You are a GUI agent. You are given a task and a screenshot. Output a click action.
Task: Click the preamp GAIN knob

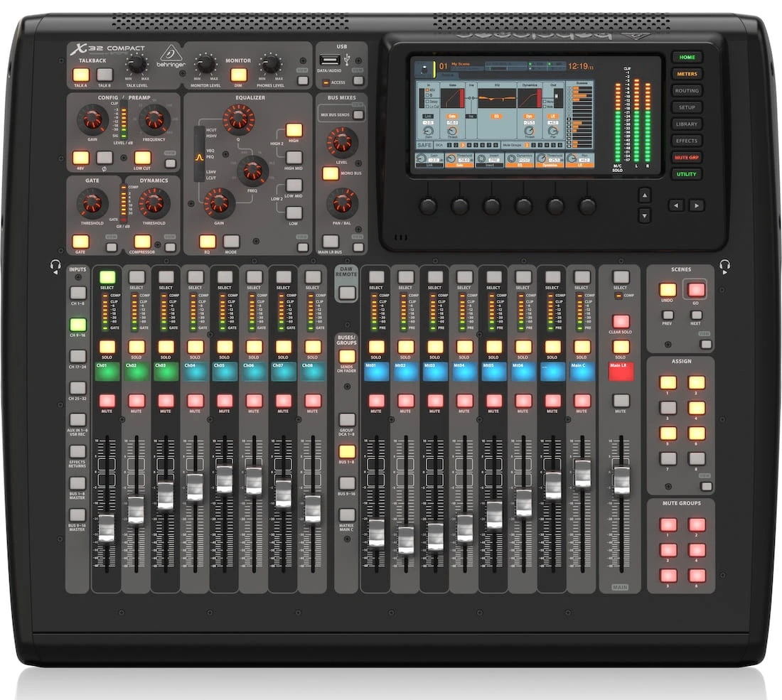[x=92, y=119]
